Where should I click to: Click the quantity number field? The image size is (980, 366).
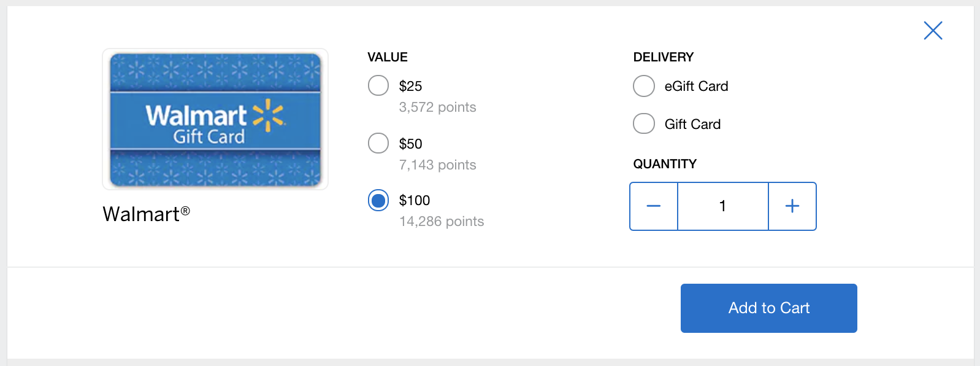pos(722,206)
